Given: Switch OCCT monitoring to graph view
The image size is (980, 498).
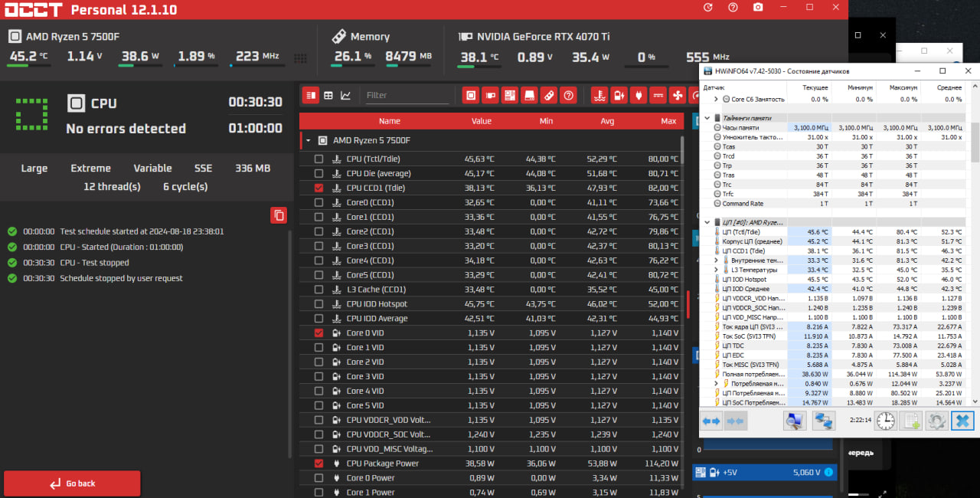Looking at the screenshot, I should 346,95.
